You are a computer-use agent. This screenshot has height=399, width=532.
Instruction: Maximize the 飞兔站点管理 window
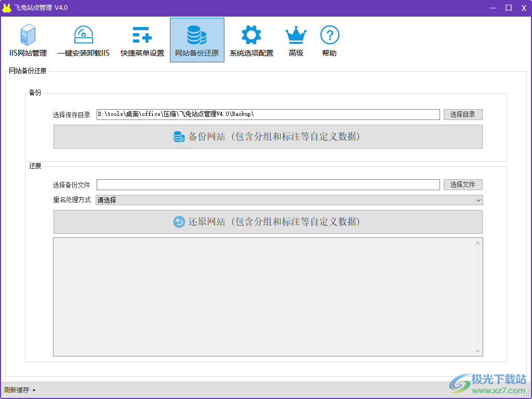pos(509,8)
